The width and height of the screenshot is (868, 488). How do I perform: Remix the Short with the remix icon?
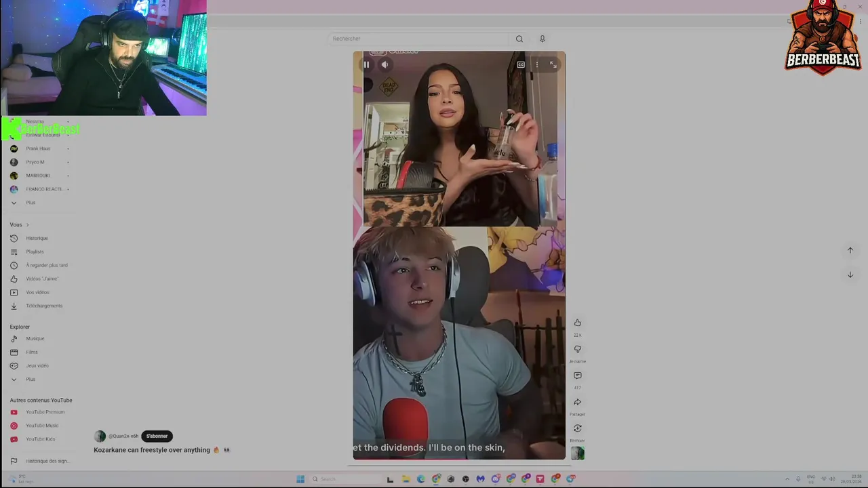pos(578,428)
